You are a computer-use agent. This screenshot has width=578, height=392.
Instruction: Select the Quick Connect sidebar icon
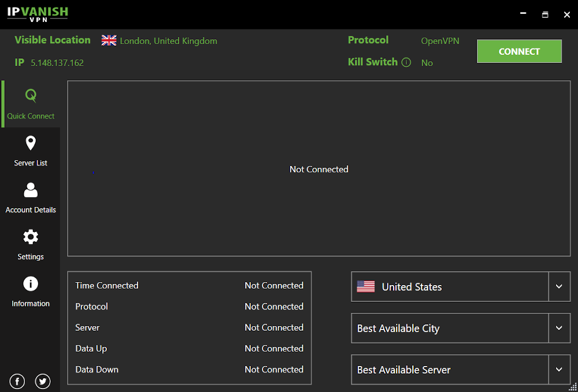click(x=31, y=95)
